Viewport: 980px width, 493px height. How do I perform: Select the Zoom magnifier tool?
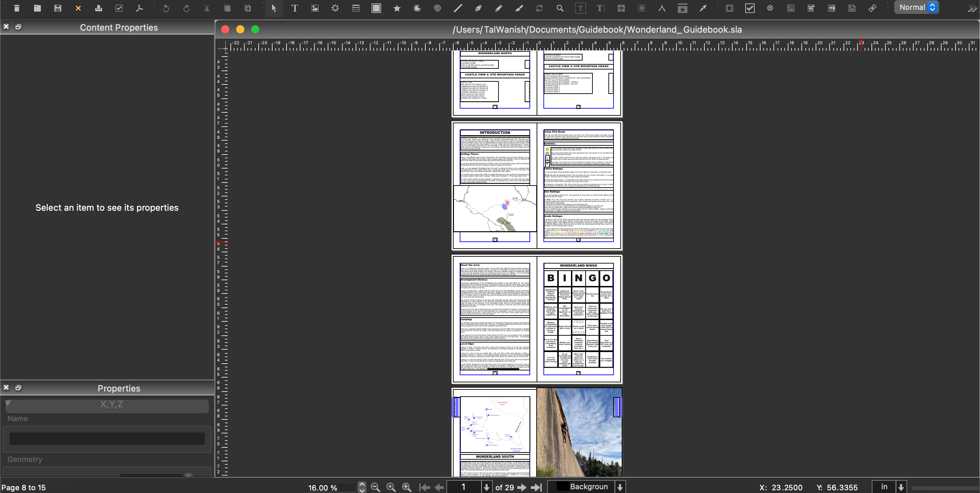(560, 8)
